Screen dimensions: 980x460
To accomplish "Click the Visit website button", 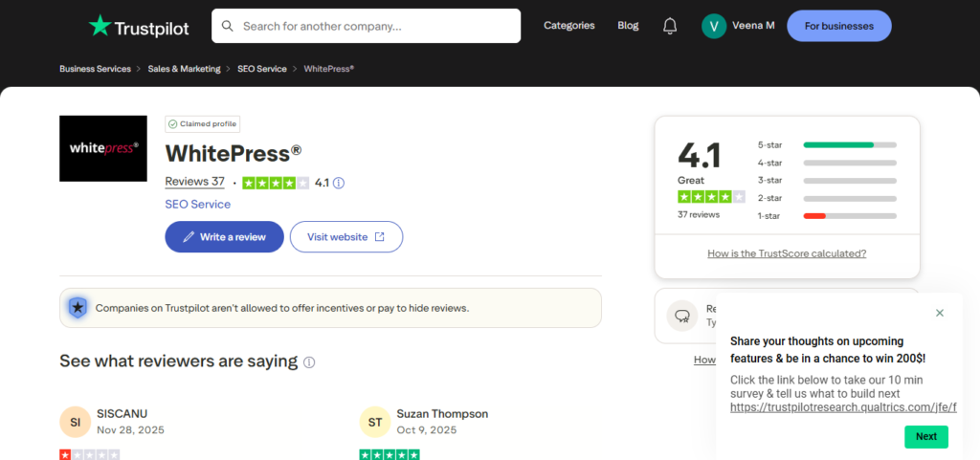I will [345, 237].
